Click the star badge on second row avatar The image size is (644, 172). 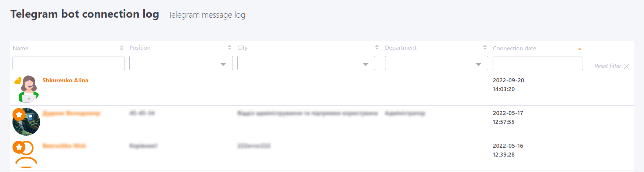[19, 114]
